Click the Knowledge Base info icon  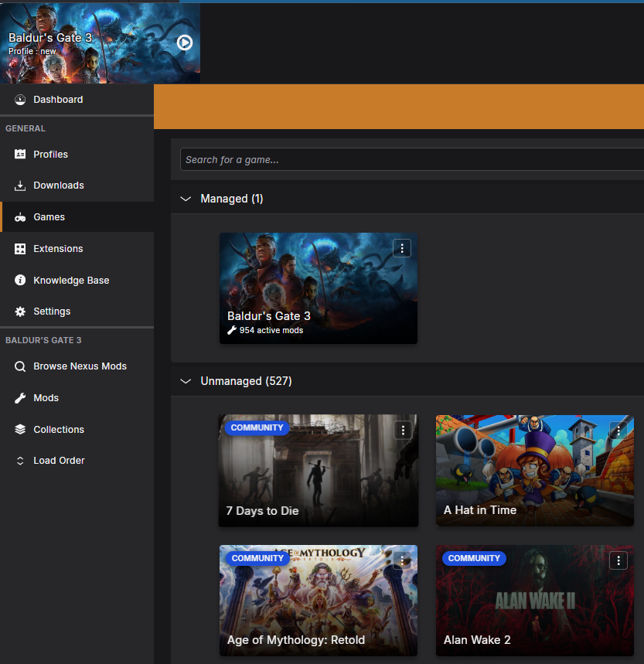(x=20, y=281)
